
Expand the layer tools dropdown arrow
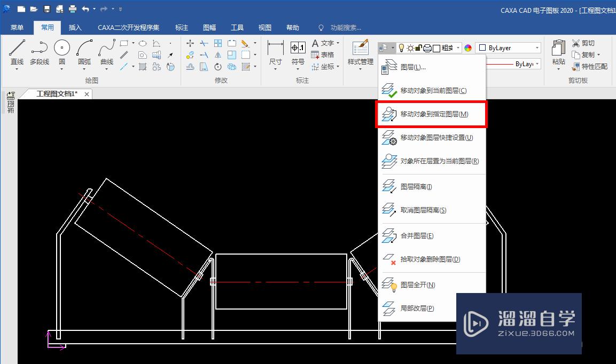point(393,48)
